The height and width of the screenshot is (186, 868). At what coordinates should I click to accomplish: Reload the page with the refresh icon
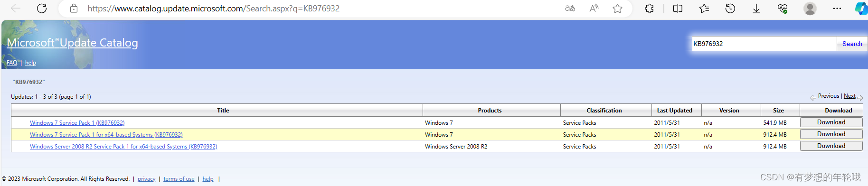tap(42, 9)
